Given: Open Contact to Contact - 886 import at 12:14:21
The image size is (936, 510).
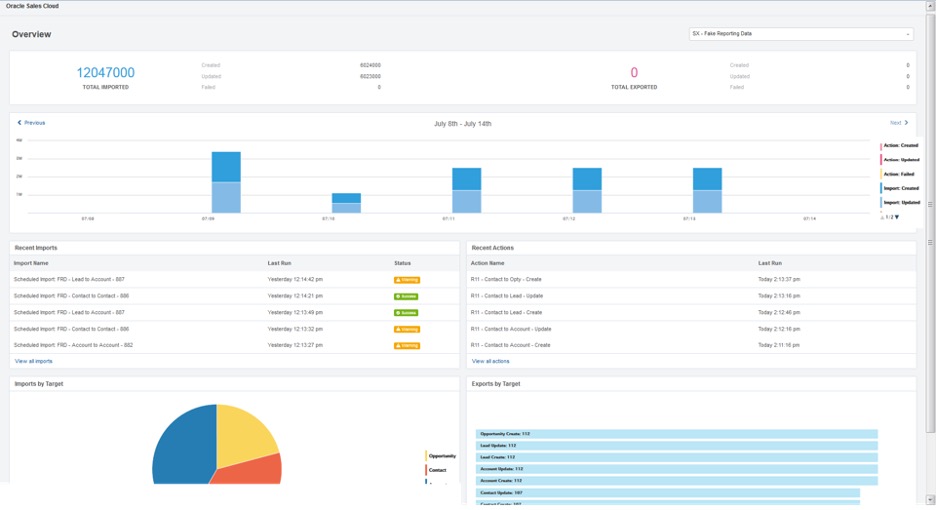Looking at the screenshot, I should click(71, 296).
